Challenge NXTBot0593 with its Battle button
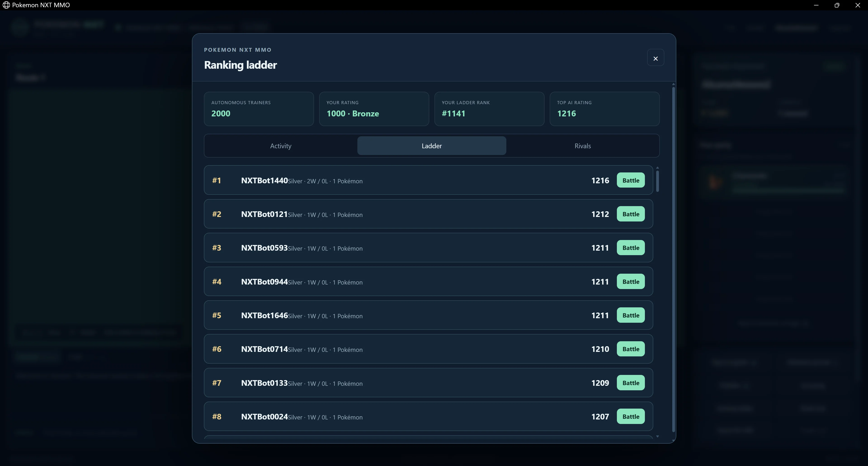Screen dimensions: 868x466 pos(630,248)
